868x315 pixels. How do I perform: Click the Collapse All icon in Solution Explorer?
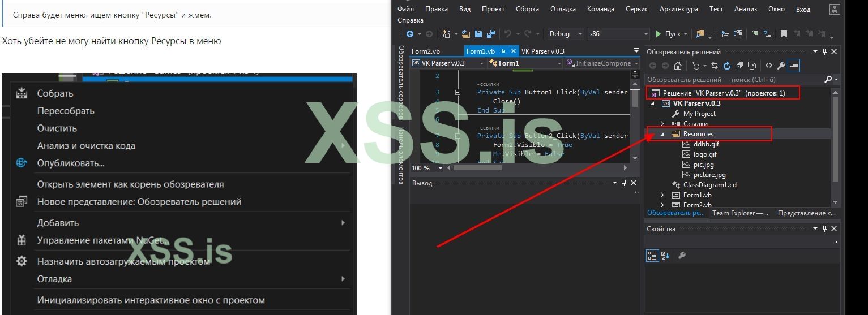(739, 66)
